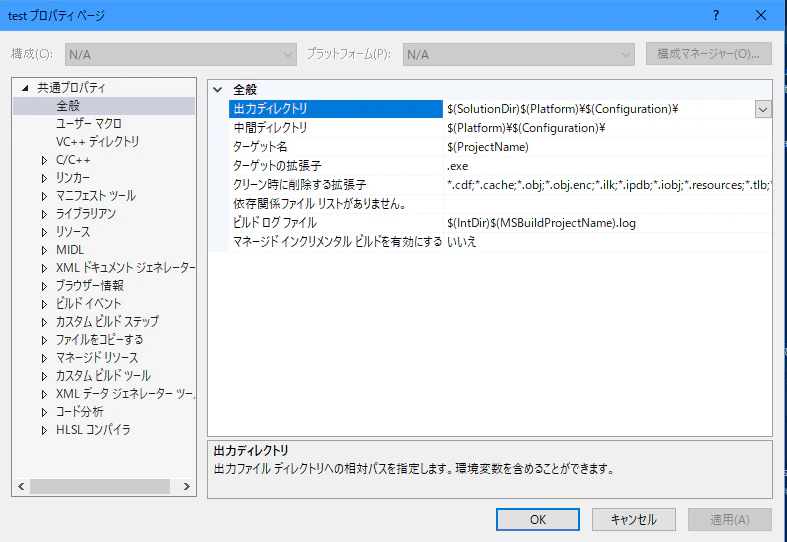Click the 構成マネージャー(O)... button
Viewport: 787px width, 542px height.
click(x=709, y=54)
